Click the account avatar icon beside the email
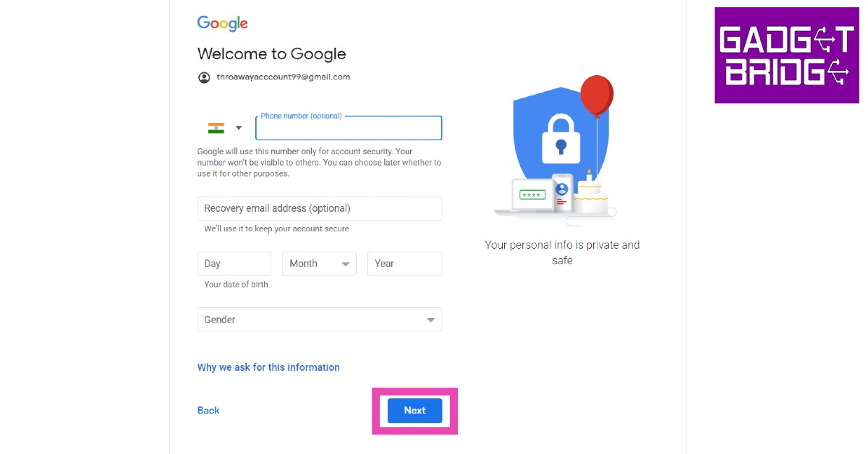868x454 pixels. coord(204,77)
